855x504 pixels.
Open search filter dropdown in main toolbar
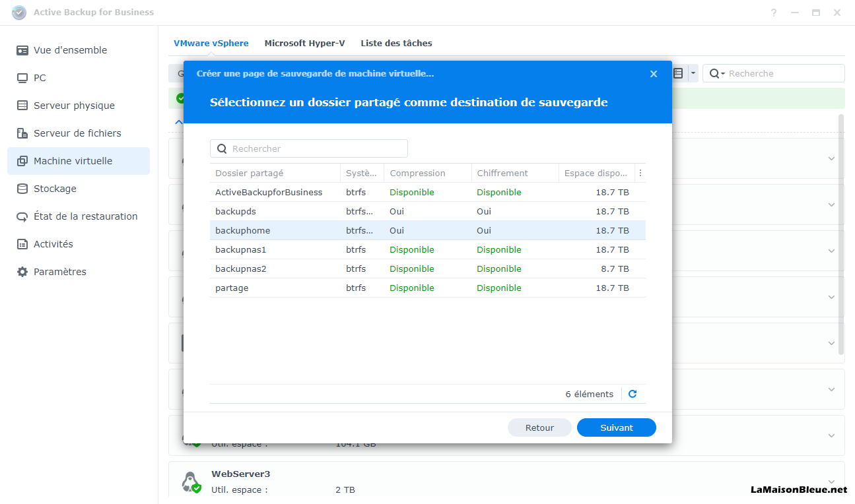coord(717,73)
